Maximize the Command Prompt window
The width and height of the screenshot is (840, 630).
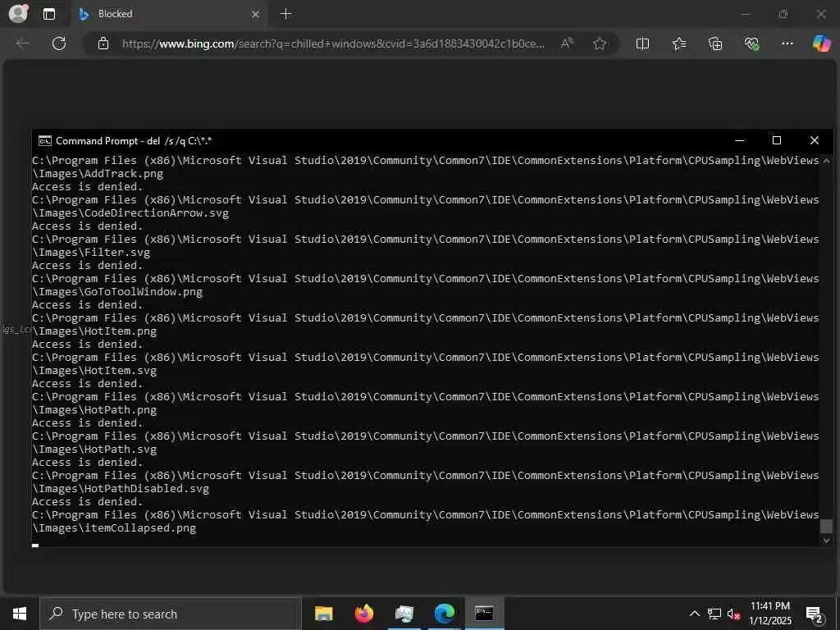tap(777, 140)
